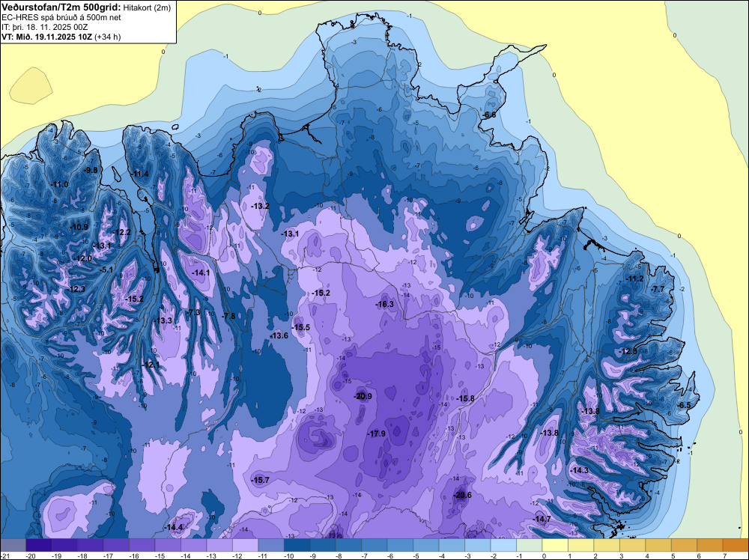Click the -17.9 temperature label
Screen dimensions: 749x560
point(377,433)
